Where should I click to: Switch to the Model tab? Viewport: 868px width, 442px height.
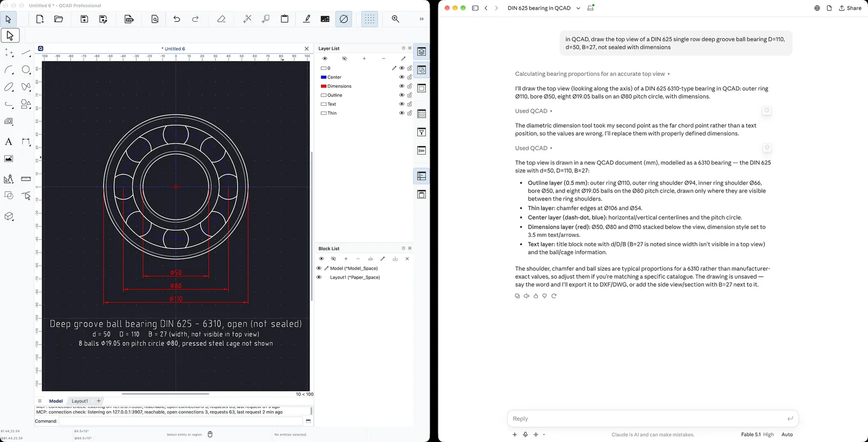point(56,401)
